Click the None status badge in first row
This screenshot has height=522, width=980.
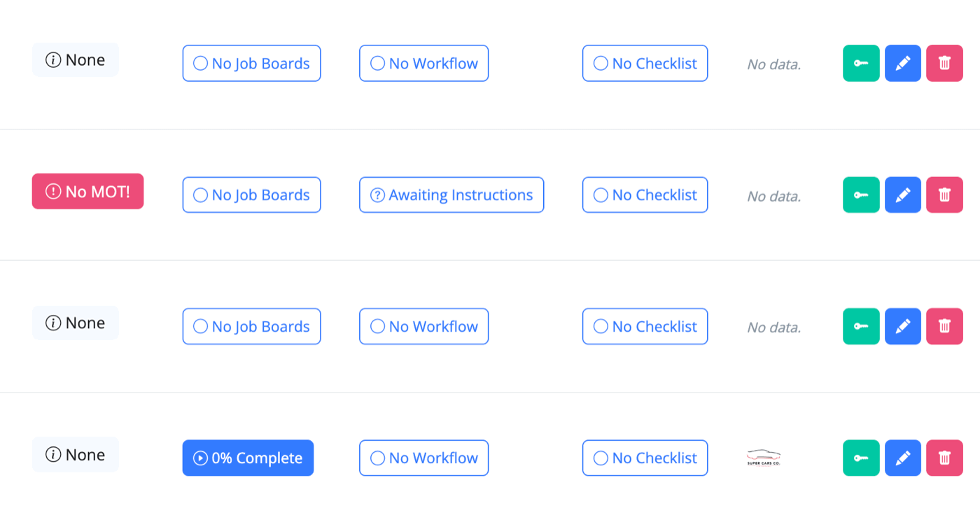tap(76, 59)
